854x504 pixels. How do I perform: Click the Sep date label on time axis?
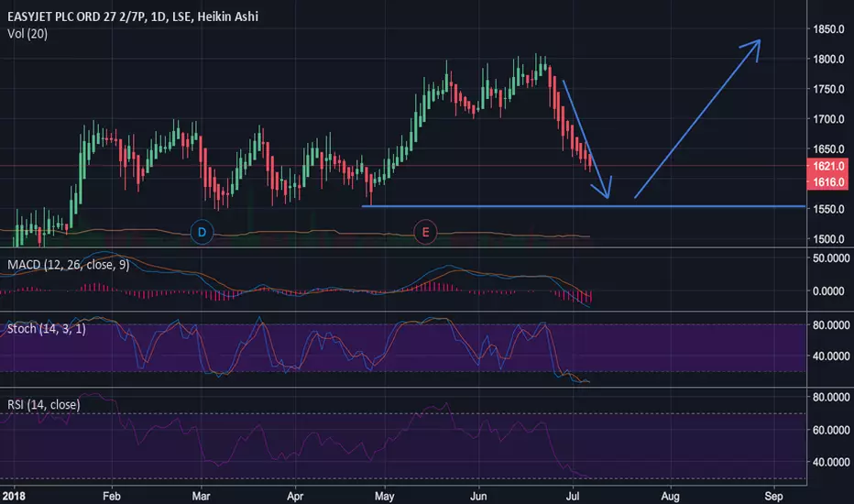773,497
